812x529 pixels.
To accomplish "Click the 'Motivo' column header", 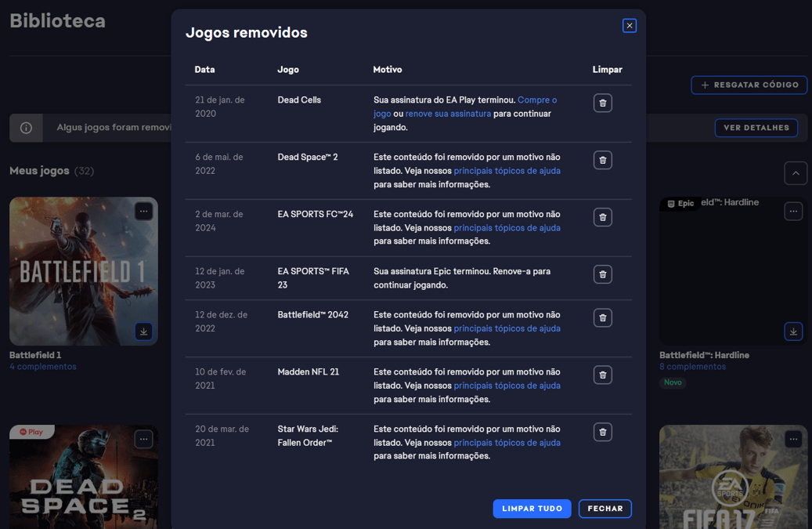I will coord(388,70).
